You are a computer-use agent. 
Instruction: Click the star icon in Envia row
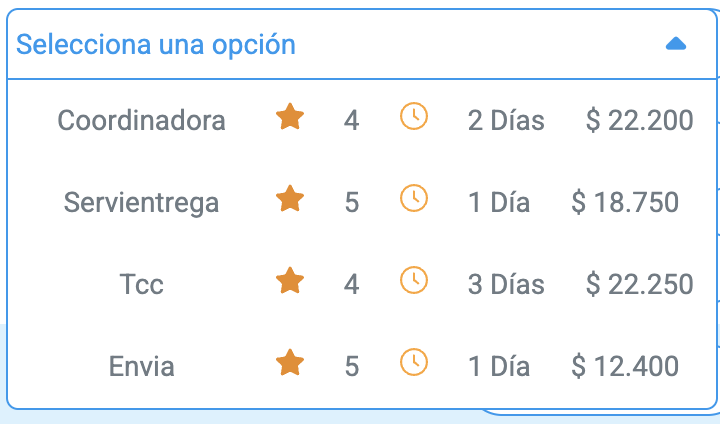[x=290, y=362]
